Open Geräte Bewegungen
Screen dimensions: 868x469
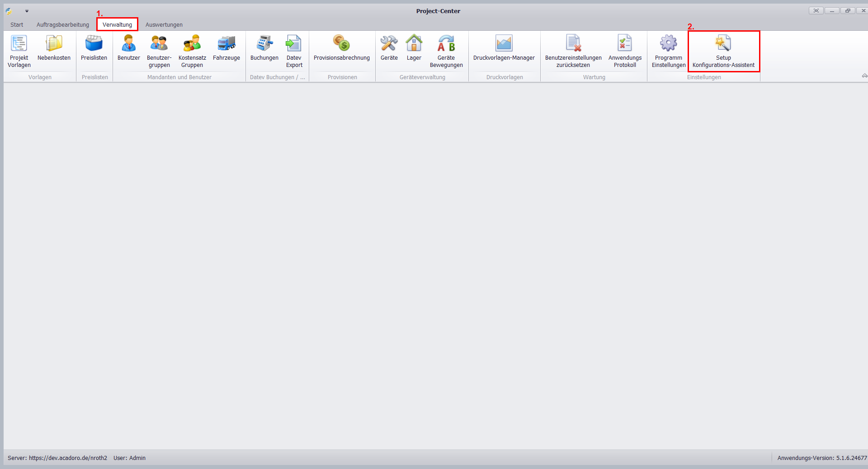(x=446, y=51)
